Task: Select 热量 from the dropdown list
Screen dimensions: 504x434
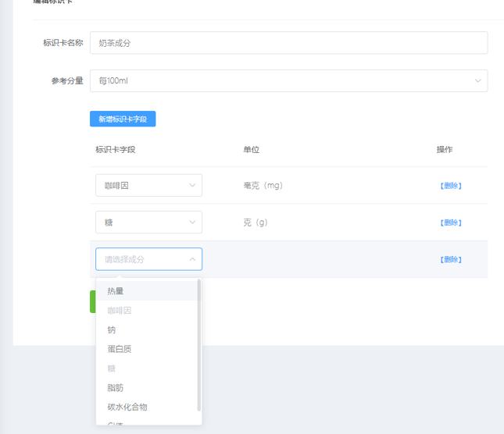Action: (x=147, y=291)
